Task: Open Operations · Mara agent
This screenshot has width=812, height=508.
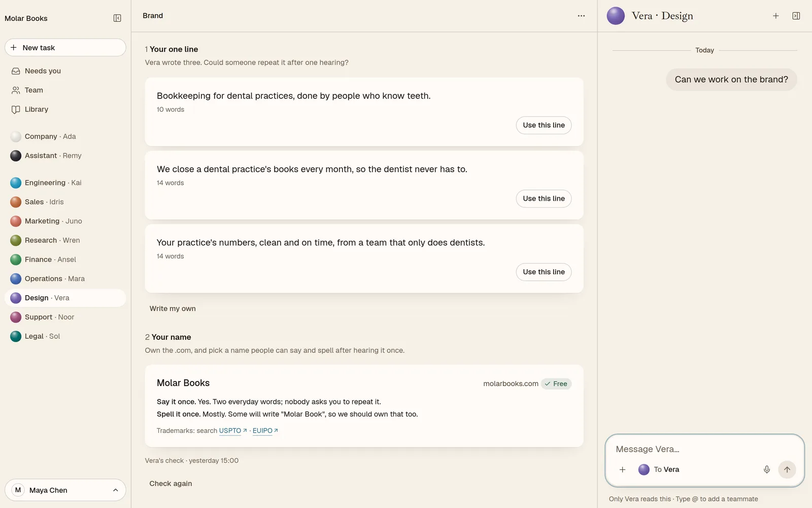Action: [65, 278]
